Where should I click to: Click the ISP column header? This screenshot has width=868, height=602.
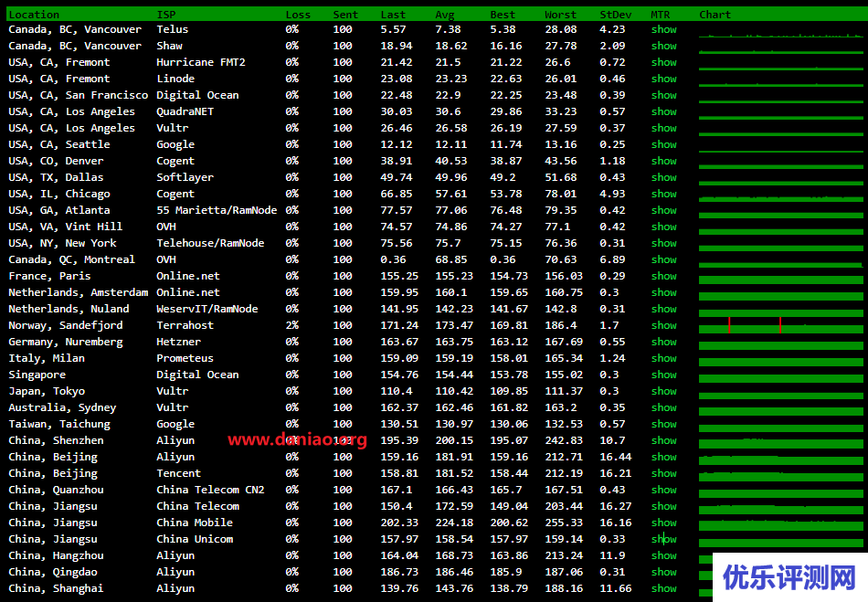click(166, 15)
